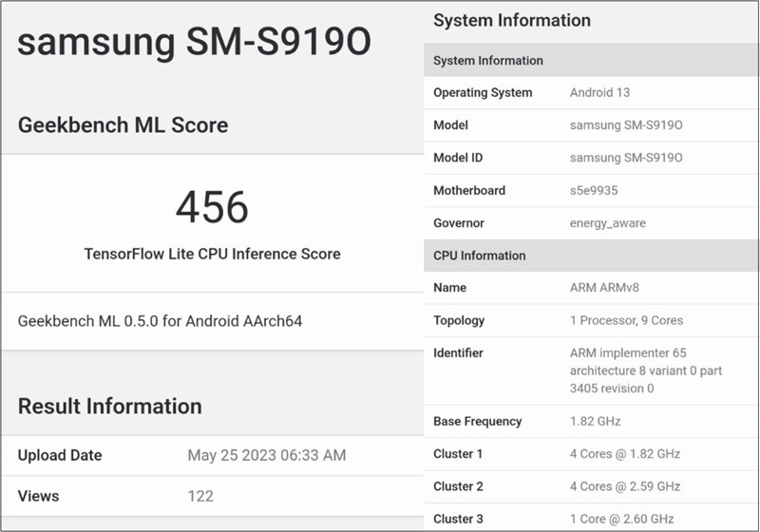This screenshot has width=760, height=532.
Task: Select 'Geekbench ML 0.5.0 for Android AArch64' text
Action: (x=160, y=321)
